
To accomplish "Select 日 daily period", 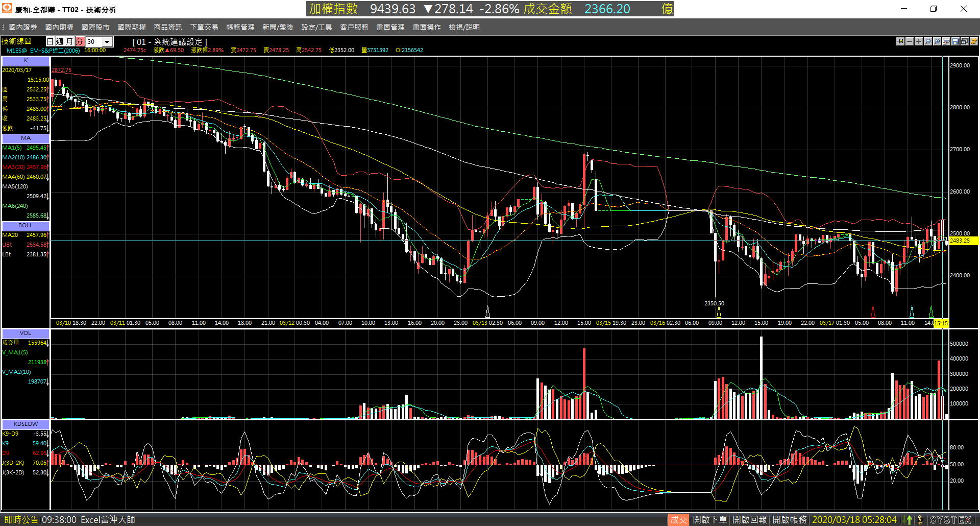I will coord(51,41).
